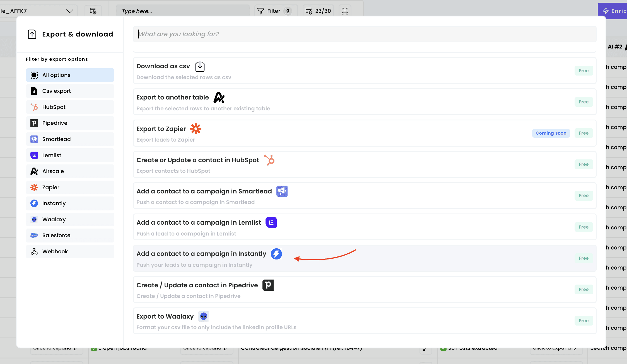Viewport: 627px width, 364px height.
Task: Click the Instantly lightning icon in the campaign row
Action: [276, 254]
